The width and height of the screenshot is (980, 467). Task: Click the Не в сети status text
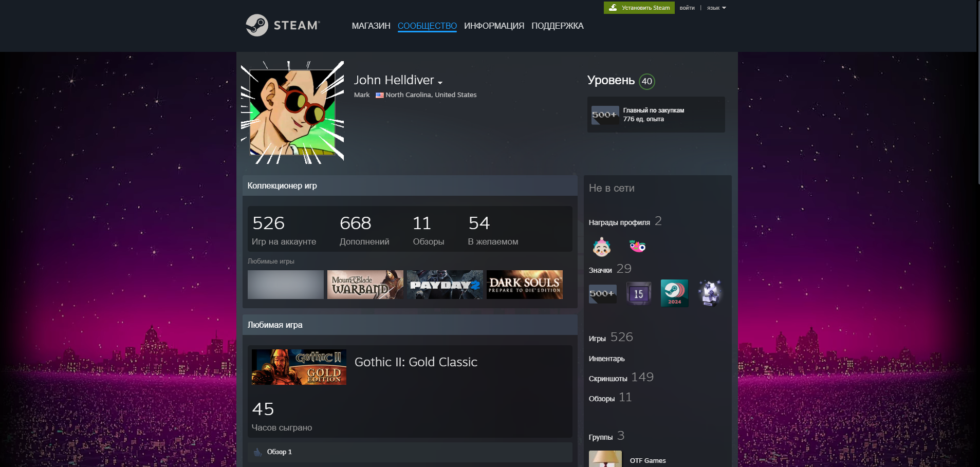pos(612,188)
